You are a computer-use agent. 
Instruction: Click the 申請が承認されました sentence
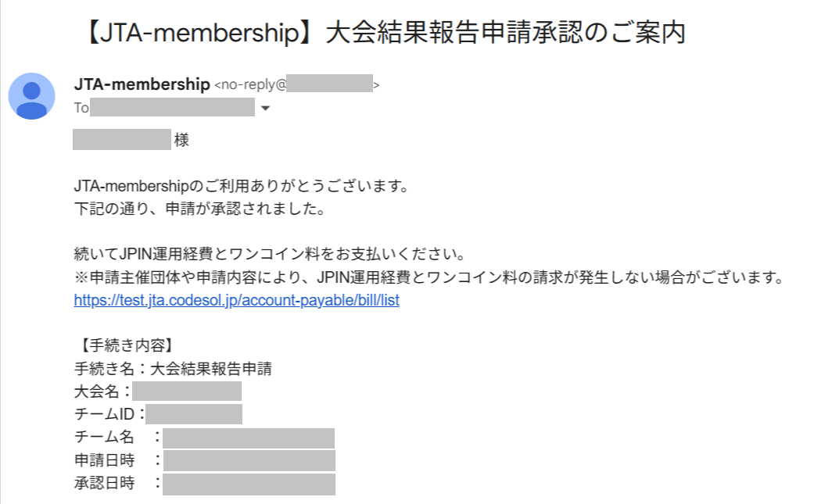pos(199,209)
